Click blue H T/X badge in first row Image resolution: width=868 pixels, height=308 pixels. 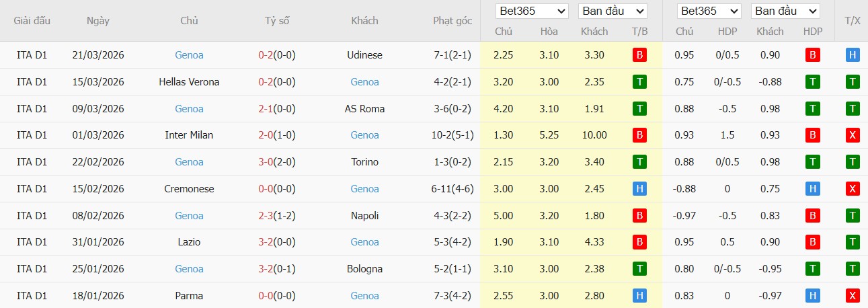coord(852,55)
